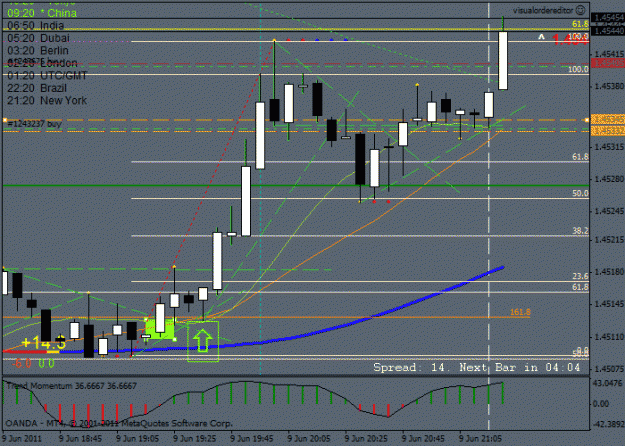Click the -42.3892 indicator scale value

coord(607,424)
